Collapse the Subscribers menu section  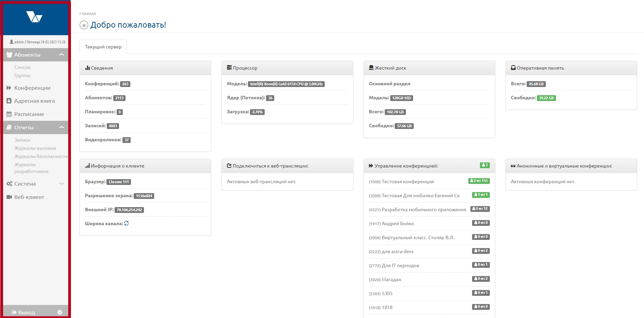(x=61, y=55)
